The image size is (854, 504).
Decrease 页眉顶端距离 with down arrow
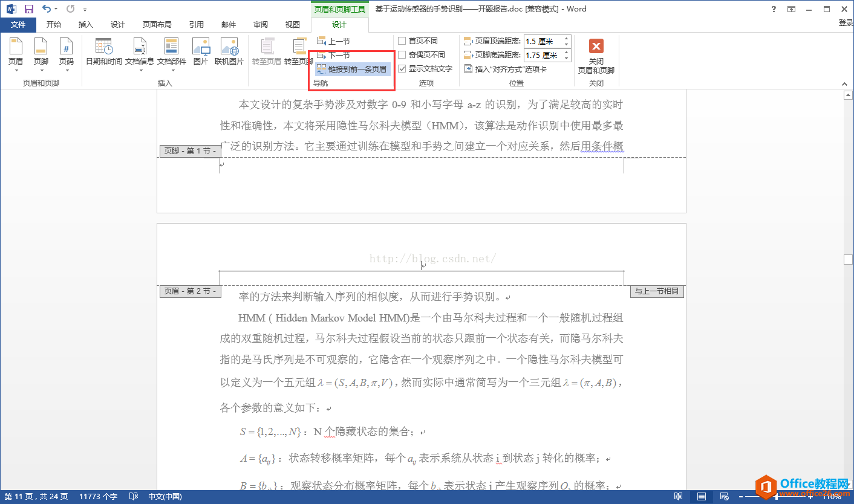[x=567, y=45]
